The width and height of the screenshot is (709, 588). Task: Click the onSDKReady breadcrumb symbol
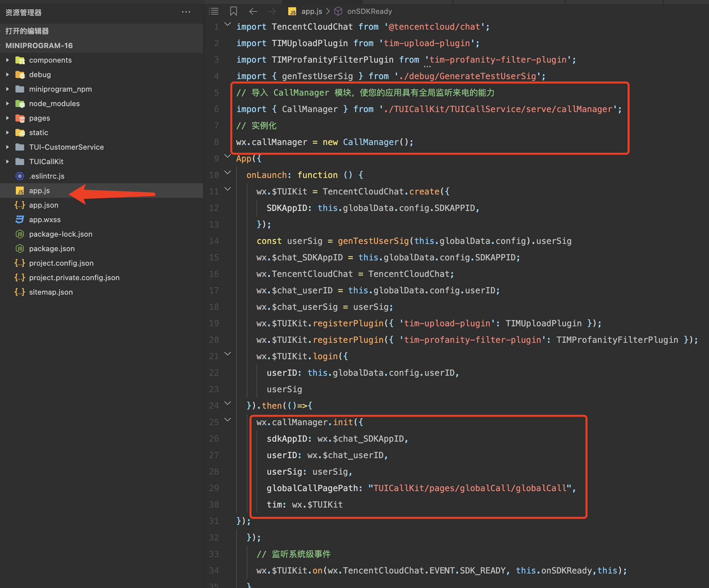click(369, 12)
